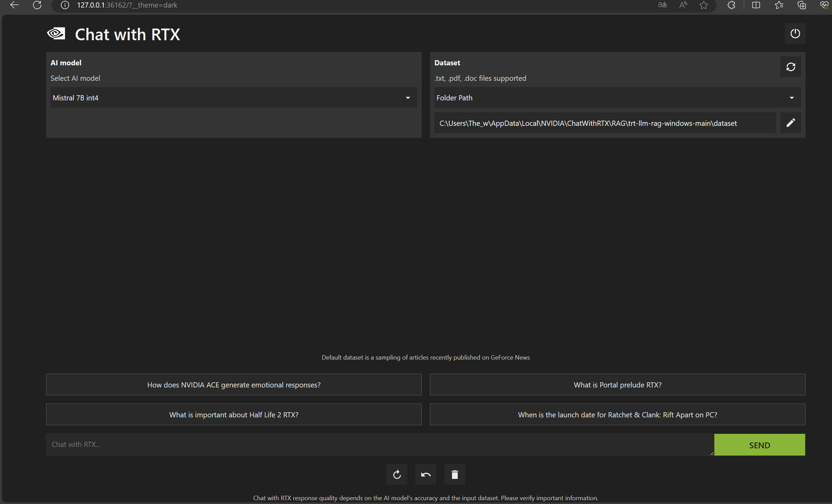View site information icon in address bar

[x=65, y=5]
